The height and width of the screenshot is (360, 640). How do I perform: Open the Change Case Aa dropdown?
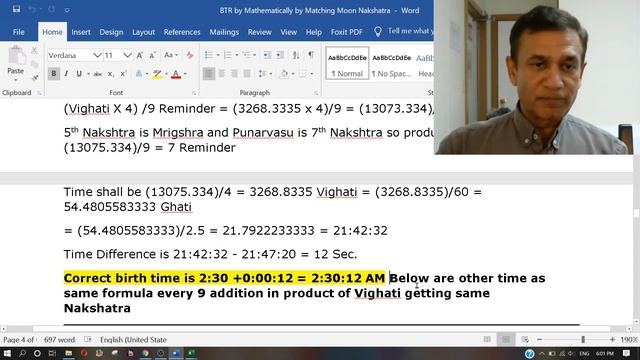[171, 55]
